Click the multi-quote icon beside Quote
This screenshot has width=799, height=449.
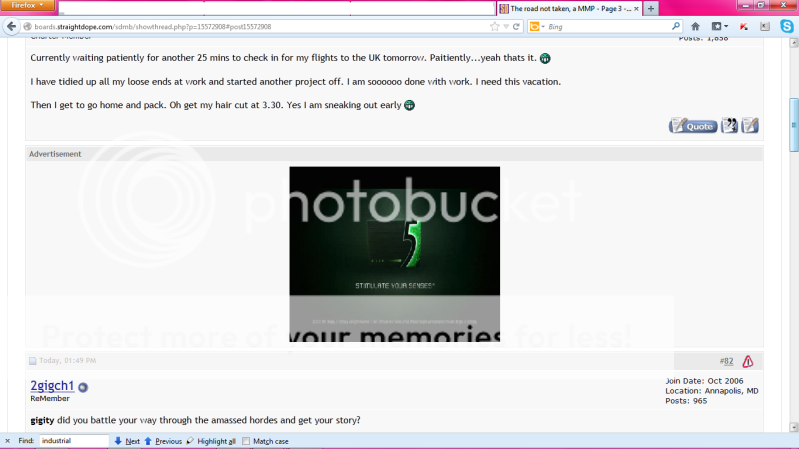730,125
